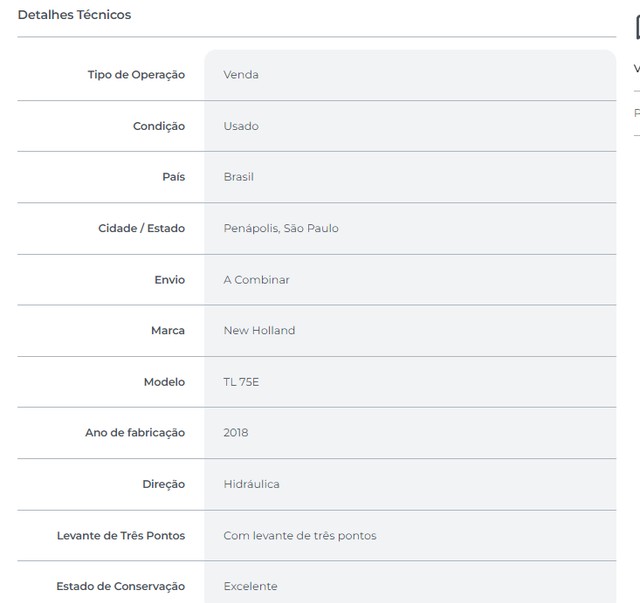Select the TL 75E model value

[x=241, y=382]
